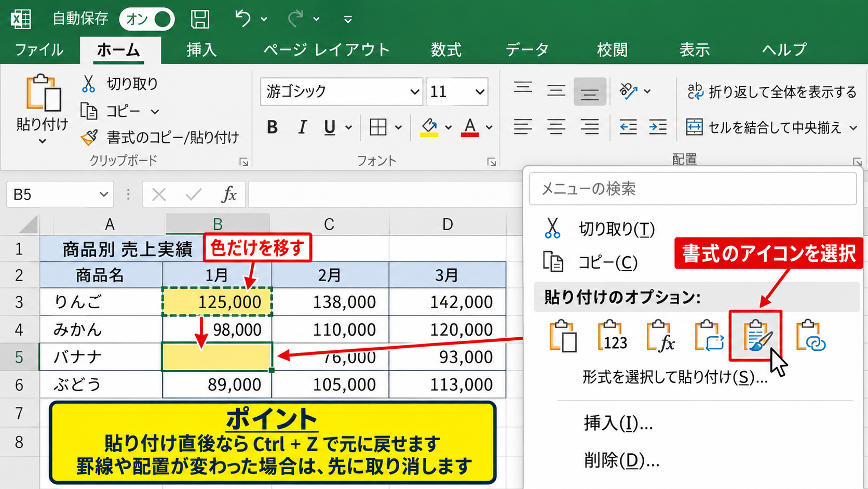Align text to the bottom
The width and height of the screenshot is (868, 489).
[590, 92]
